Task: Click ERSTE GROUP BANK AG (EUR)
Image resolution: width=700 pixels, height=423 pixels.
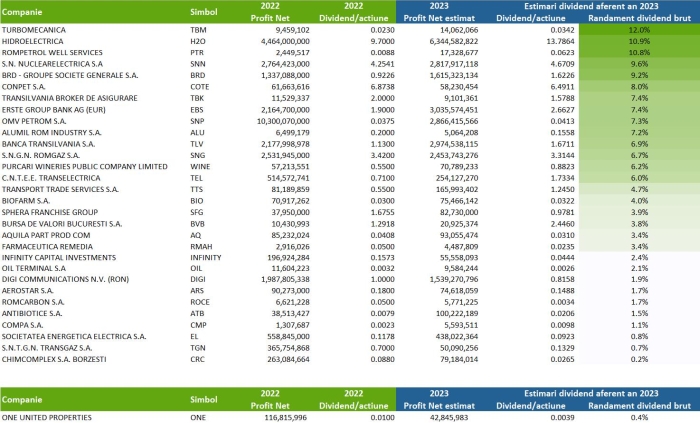Action: (54, 110)
